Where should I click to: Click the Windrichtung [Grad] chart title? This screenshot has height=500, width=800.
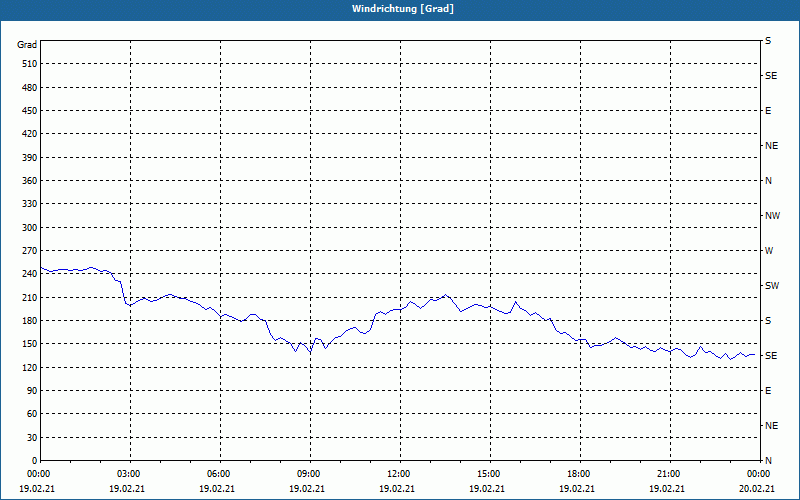coord(403,9)
